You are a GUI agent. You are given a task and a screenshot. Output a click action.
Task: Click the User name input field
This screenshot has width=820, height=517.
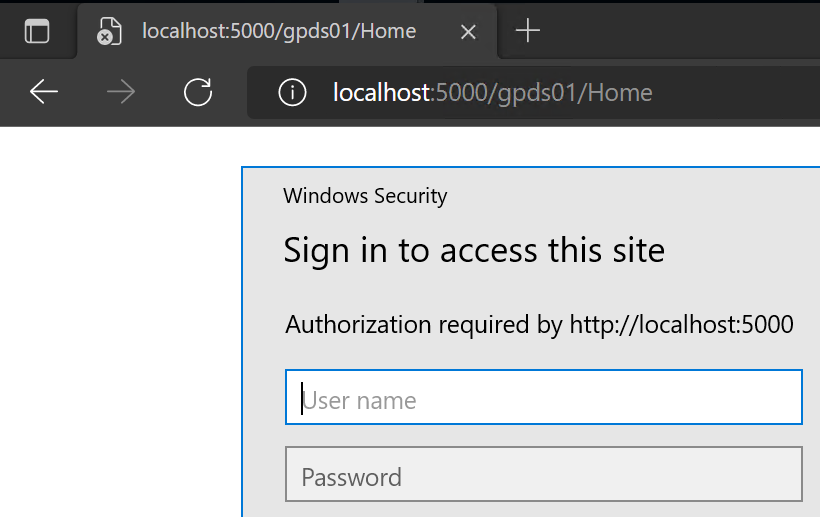[x=544, y=397]
